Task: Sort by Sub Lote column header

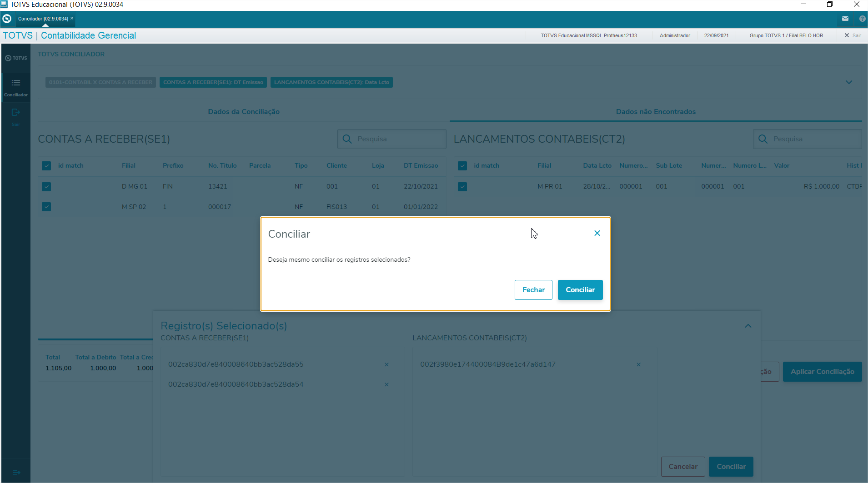Action: (x=669, y=166)
